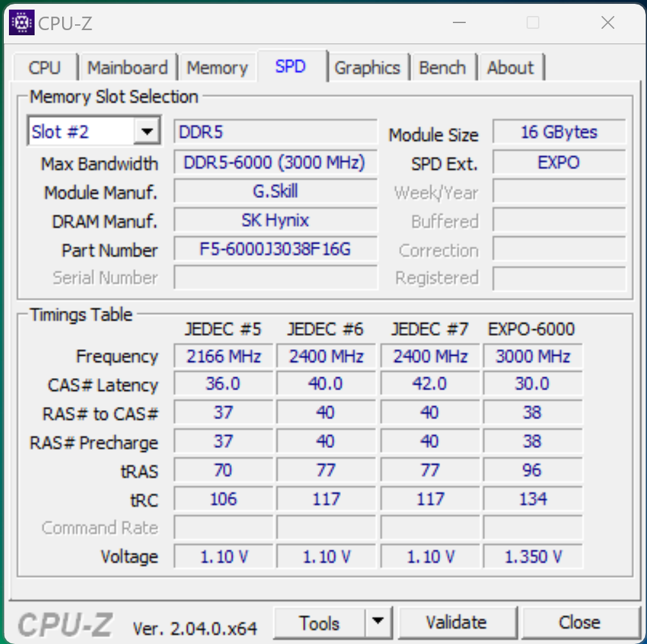Click the 2166 MHz frequency cell

pyautogui.click(x=223, y=356)
